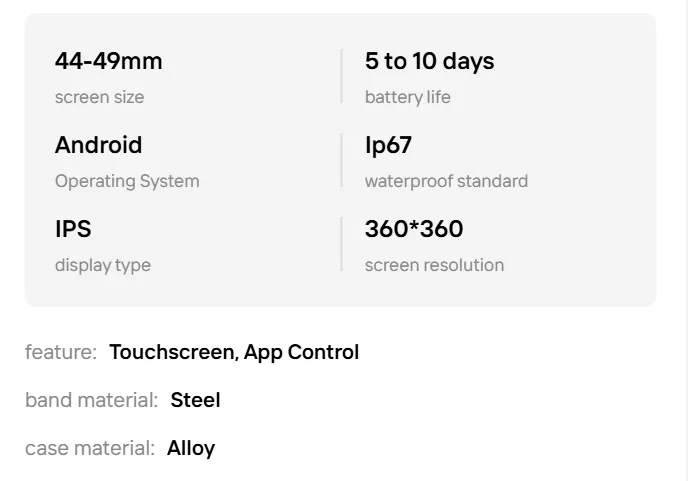Click the vertical scrollbar at right edge
The image size is (688, 481).
(x=686, y=240)
